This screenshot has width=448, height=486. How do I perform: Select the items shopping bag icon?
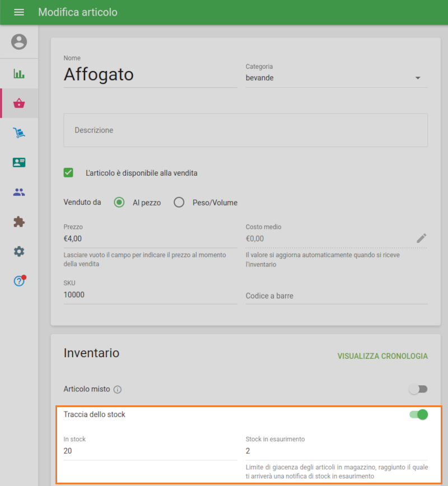[18, 103]
